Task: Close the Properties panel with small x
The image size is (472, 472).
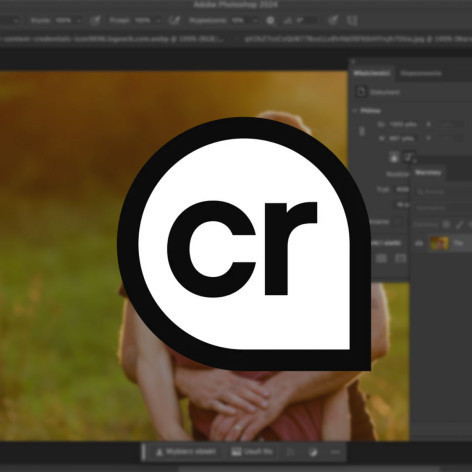Action: click(353, 62)
